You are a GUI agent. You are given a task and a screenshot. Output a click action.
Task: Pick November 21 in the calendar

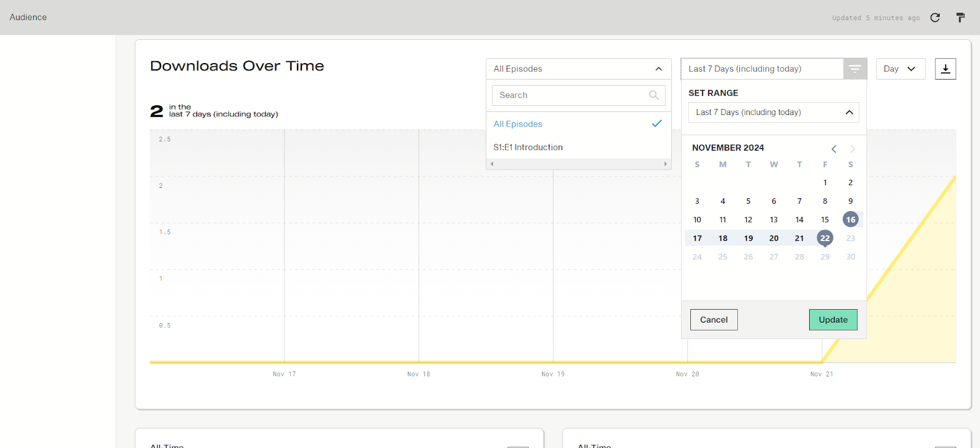click(799, 238)
